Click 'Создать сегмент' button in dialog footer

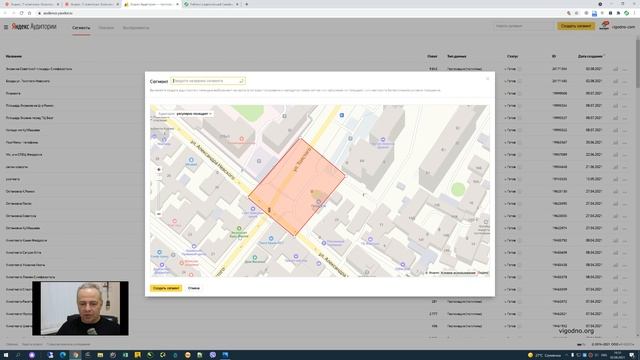(166, 288)
